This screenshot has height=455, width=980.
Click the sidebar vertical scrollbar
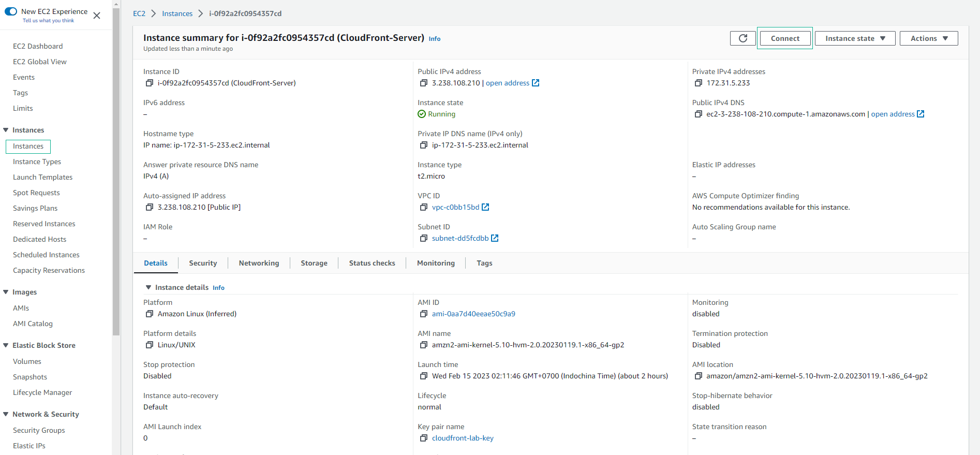click(x=116, y=171)
